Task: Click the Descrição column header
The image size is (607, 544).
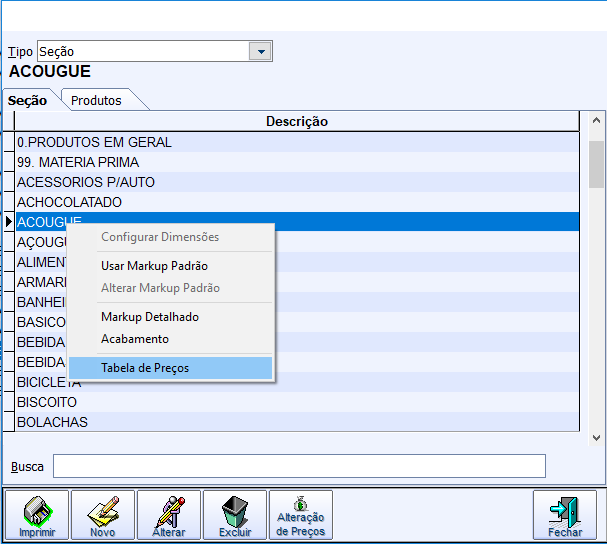Action: (x=297, y=121)
